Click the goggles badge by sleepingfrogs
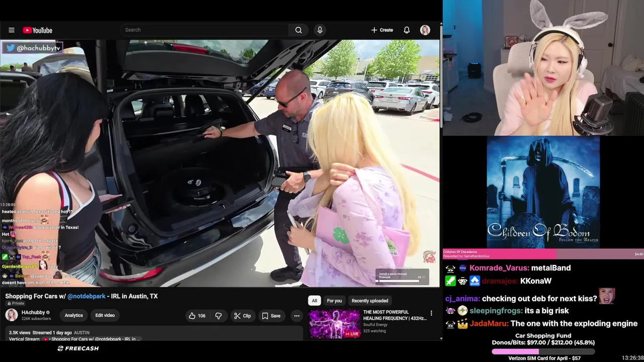This screenshot has width=644, height=362. (450, 311)
